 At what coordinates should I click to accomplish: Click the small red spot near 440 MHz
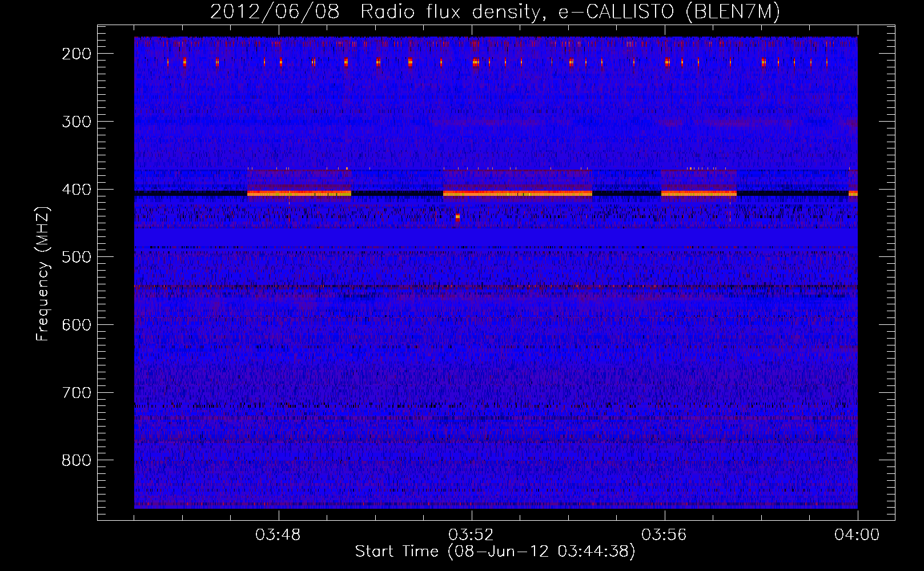point(457,216)
